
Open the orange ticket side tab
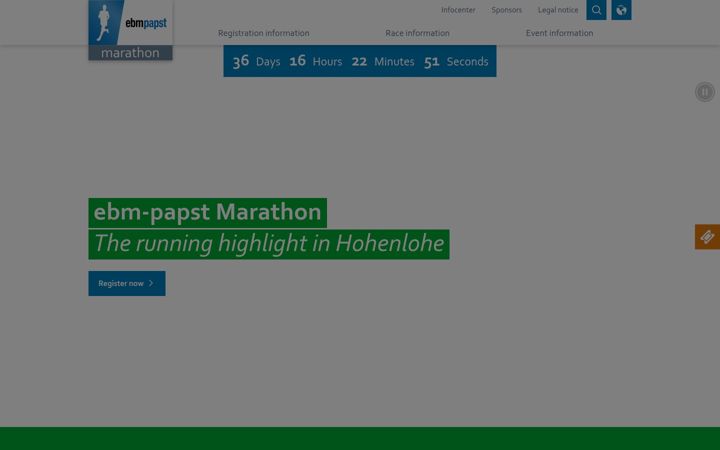pos(707,237)
